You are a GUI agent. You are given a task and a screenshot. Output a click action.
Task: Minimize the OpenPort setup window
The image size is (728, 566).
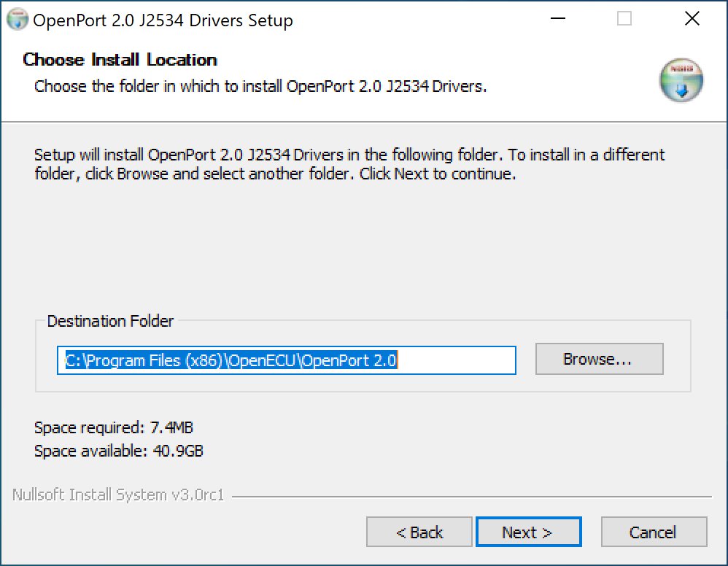click(557, 18)
